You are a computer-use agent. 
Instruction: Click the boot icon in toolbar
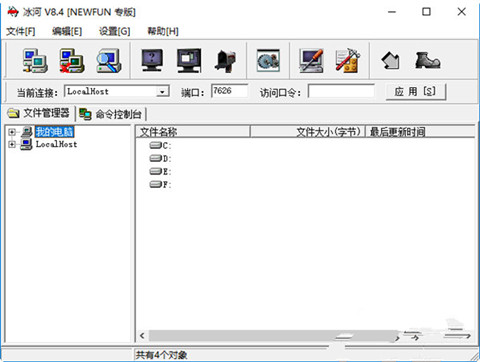click(x=428, y=61)
